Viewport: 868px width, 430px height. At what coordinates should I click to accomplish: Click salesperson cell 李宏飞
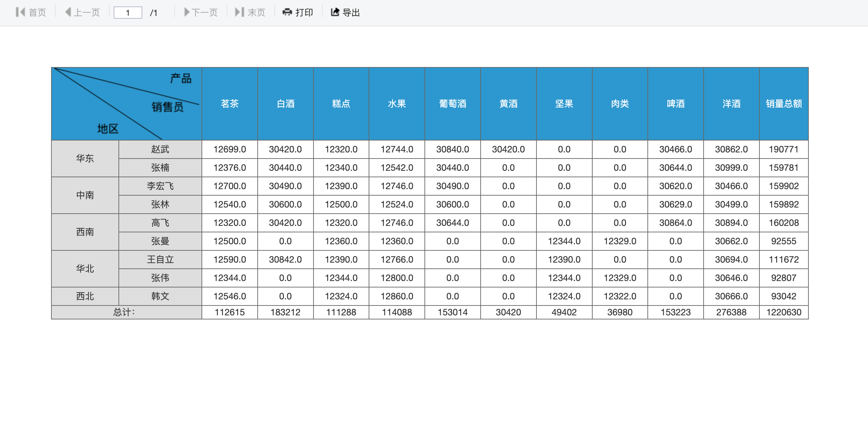point(160,186)
